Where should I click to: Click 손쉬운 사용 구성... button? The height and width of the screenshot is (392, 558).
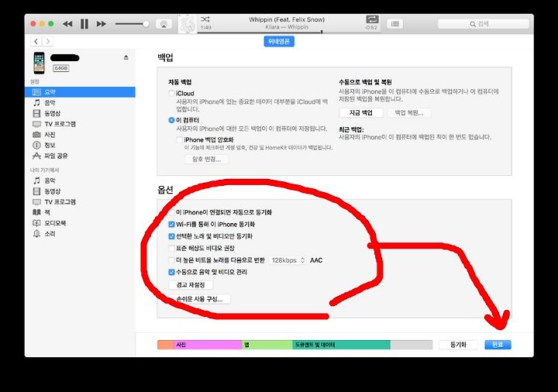click(199, 299)
